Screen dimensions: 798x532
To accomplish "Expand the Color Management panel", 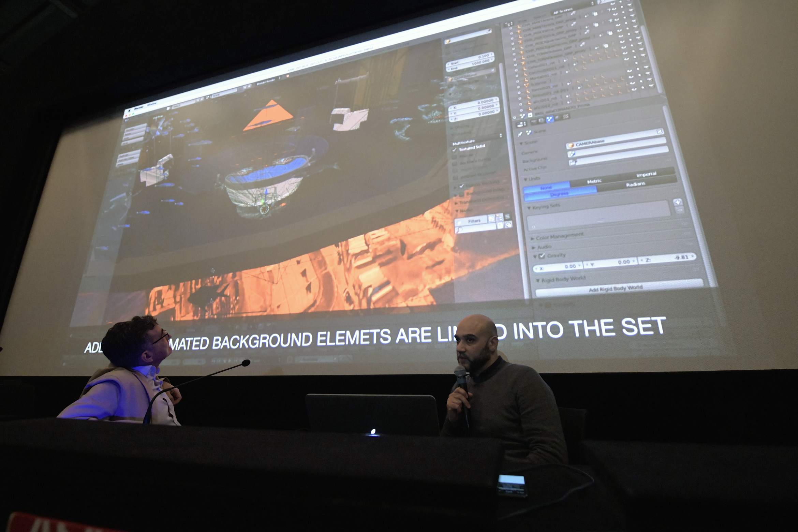I will pyautogui.click(x=532, y=239).
